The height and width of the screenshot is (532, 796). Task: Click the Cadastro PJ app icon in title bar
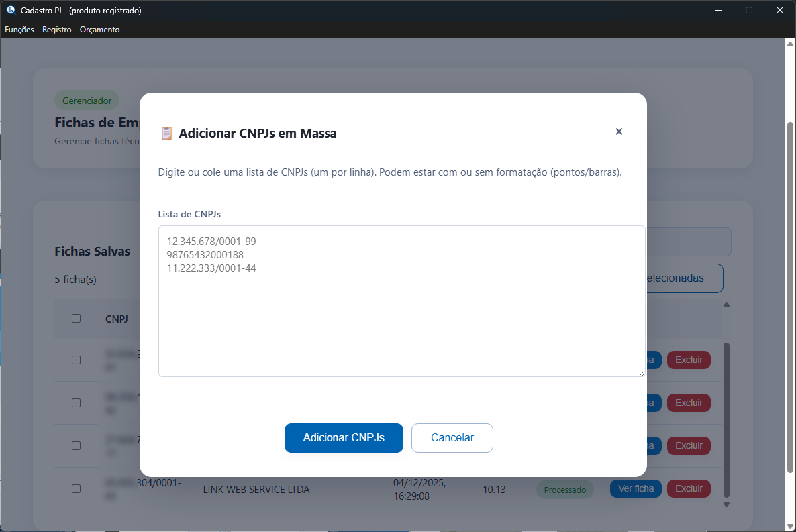11,10
